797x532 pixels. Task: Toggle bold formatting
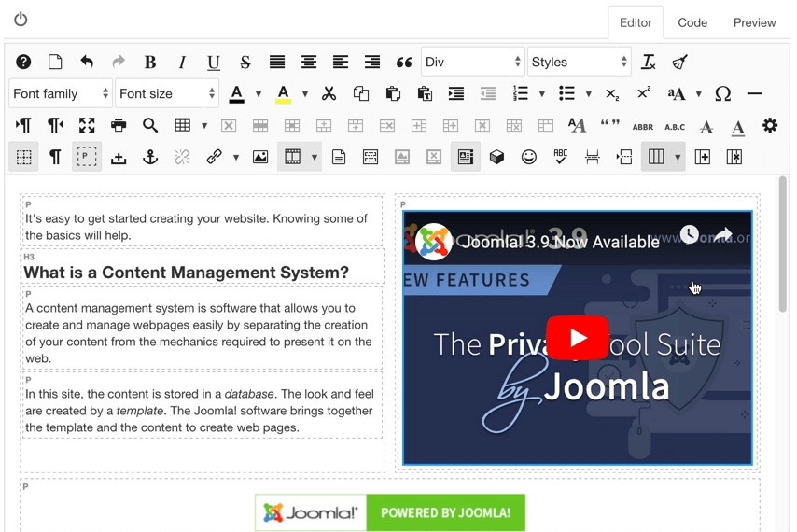[x=150, y=62]
